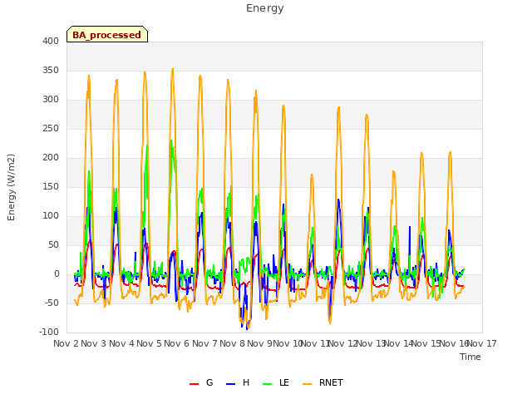
Task: Click the RNET minimum near Nov 8
Action: [x=248, y=328]
